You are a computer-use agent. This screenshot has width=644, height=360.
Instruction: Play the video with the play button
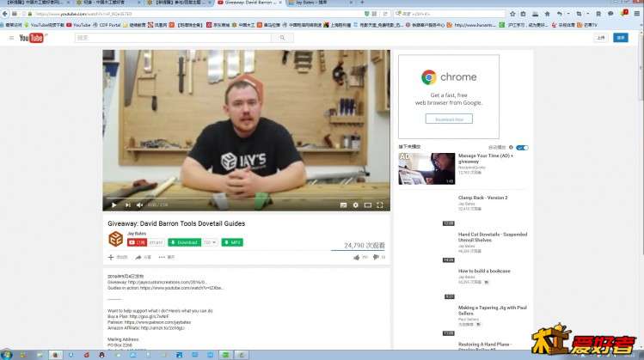[113, 204]
